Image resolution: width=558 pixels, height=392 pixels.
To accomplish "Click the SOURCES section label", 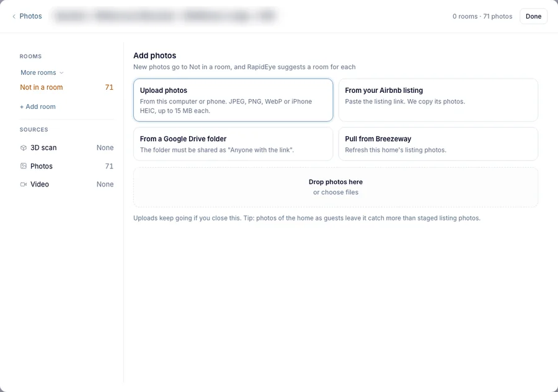I will click(34, 129).
